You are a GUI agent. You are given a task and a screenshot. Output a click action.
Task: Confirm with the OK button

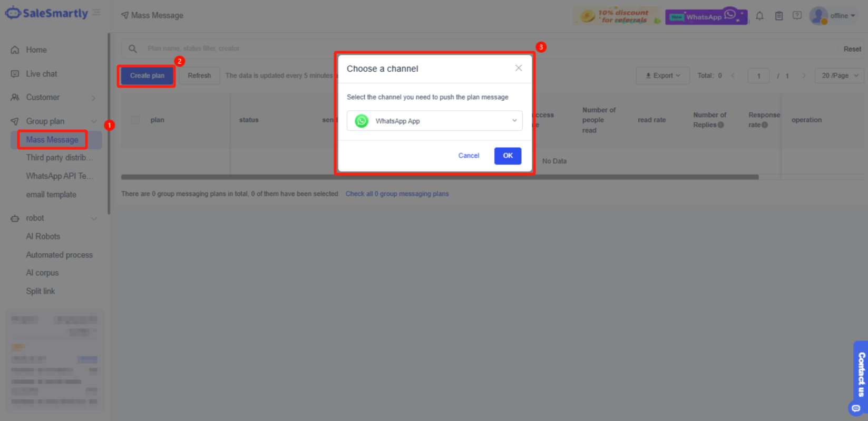[508, 156]
